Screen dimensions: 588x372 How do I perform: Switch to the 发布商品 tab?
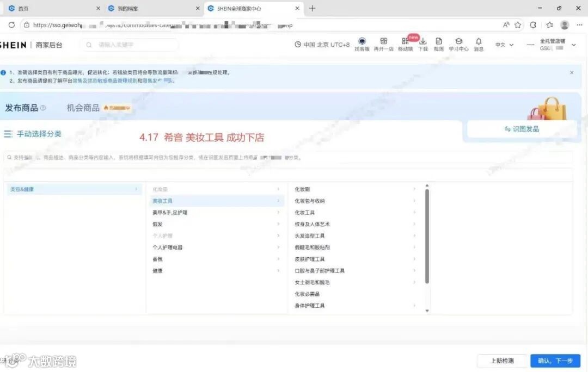click(21, 108)
